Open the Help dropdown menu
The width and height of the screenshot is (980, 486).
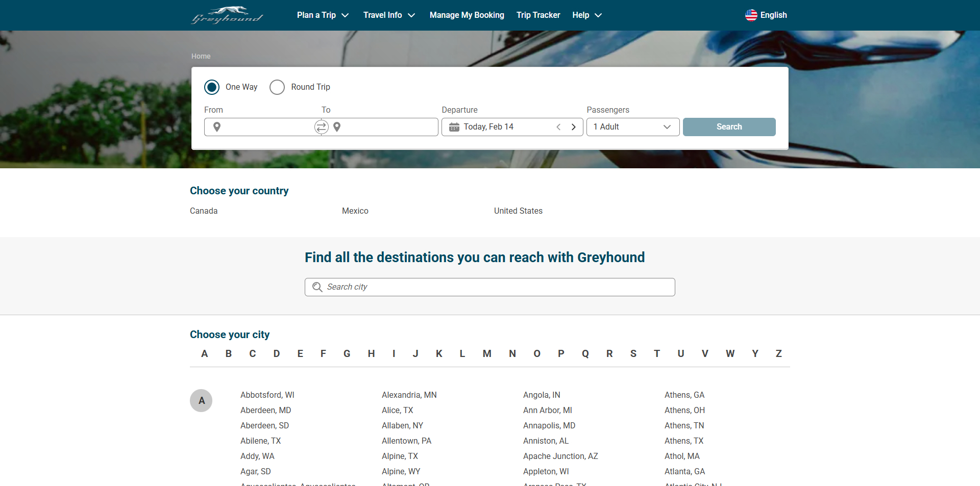[586, 15]
